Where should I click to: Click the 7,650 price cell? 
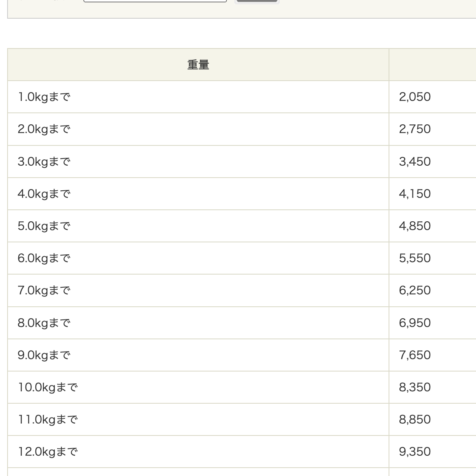click(433, 355)
